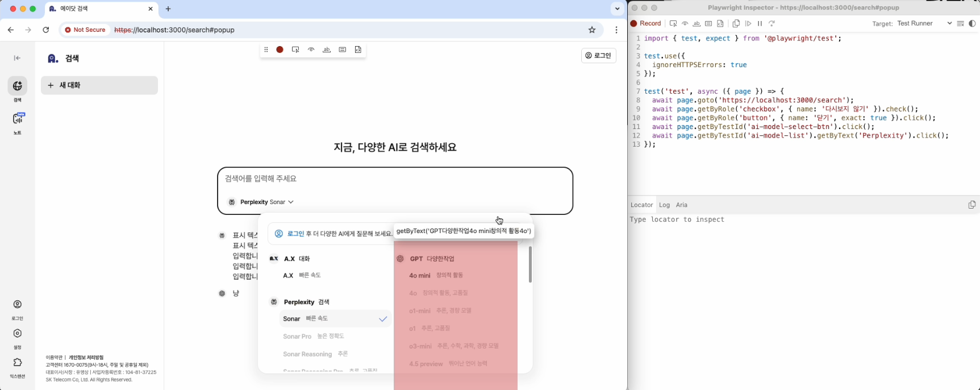Close the 에이닷 검색 browser tab

pos(151,9)
